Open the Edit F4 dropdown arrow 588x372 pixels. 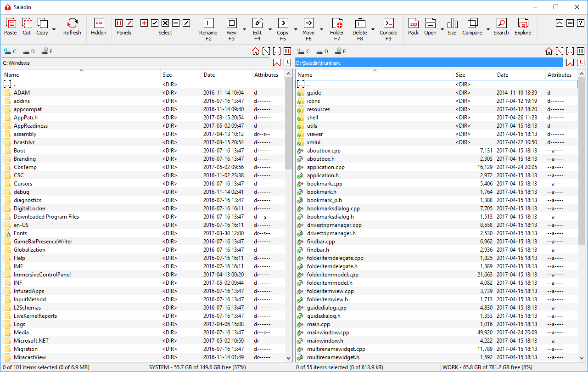(269, 29)
